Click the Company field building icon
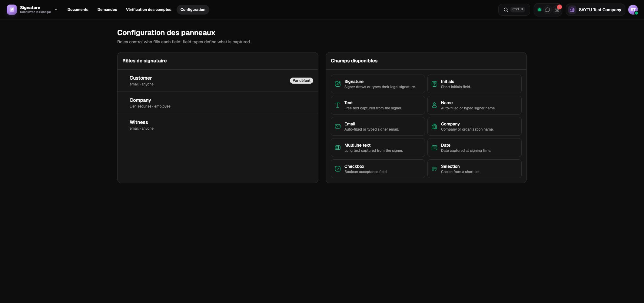This screenshot has width=644, height=303. [434, 126]
